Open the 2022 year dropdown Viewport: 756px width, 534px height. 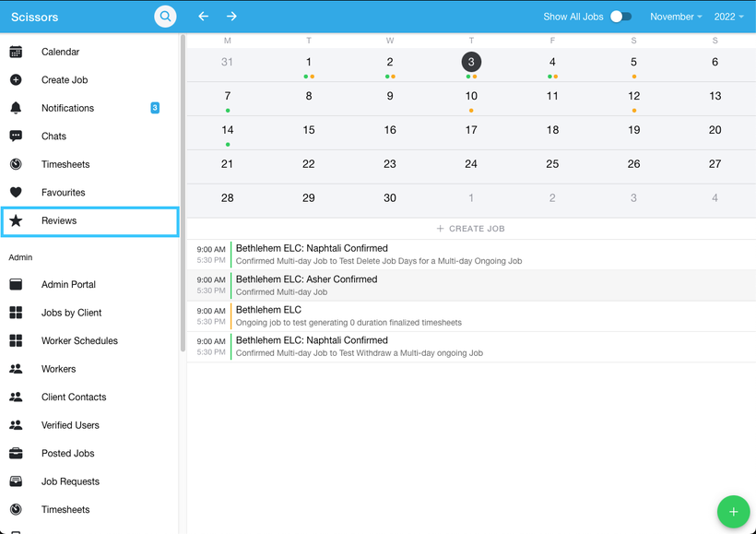pyautogui.click(x=729, y=17)
